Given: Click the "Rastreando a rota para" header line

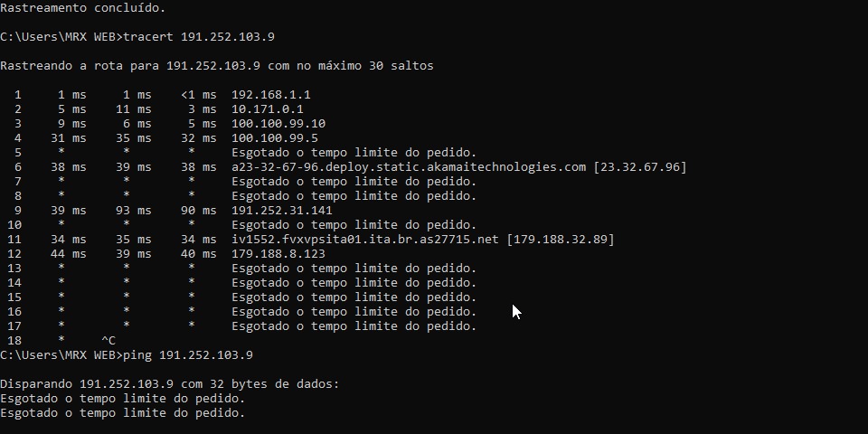Looking at the screenshot, I should click(217, 66).
